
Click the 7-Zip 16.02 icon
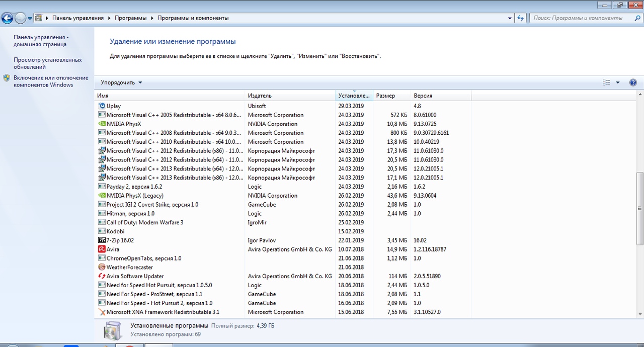[102, 240]
